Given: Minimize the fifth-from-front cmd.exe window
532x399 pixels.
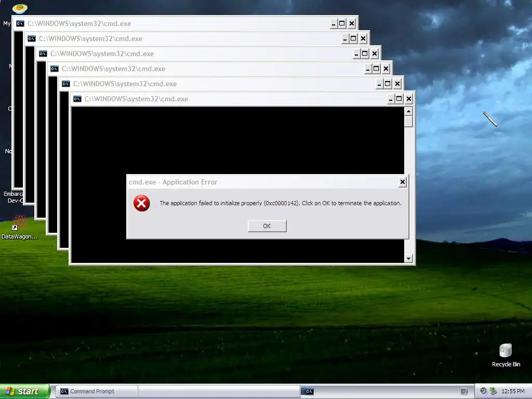Looking at the screenshot, I should pyautogui.click(x=345, y=38).
